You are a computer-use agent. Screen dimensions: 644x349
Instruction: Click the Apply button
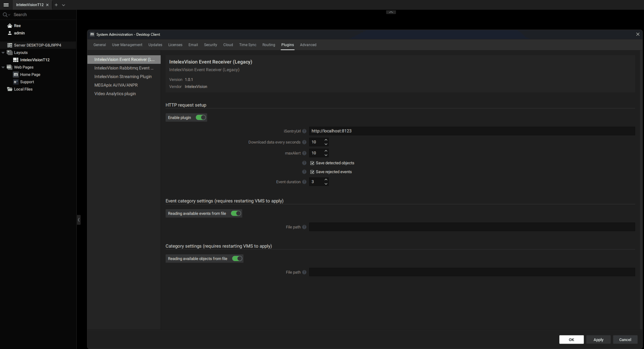click(598, 340)
